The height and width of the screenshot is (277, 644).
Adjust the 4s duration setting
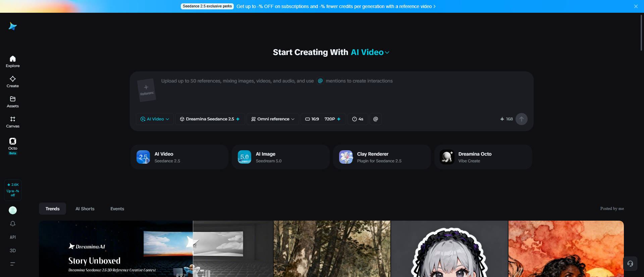pyautogui.click(x=358, y=119)
